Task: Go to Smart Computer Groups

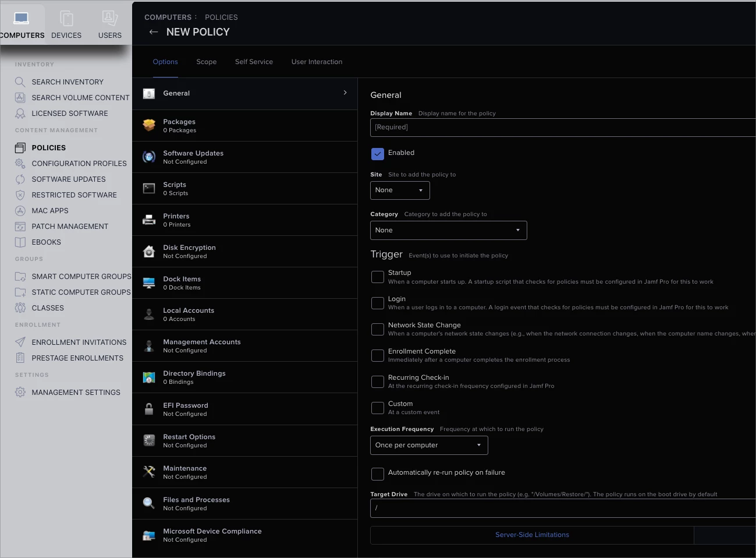Action: (81, 277)
